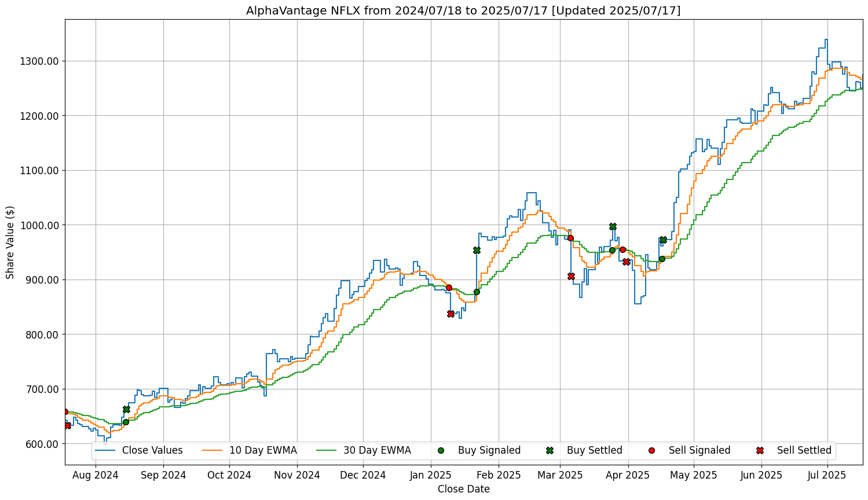
Task: Click the 'Oct 2024' x-axis tick label
Action: point(229,475)
